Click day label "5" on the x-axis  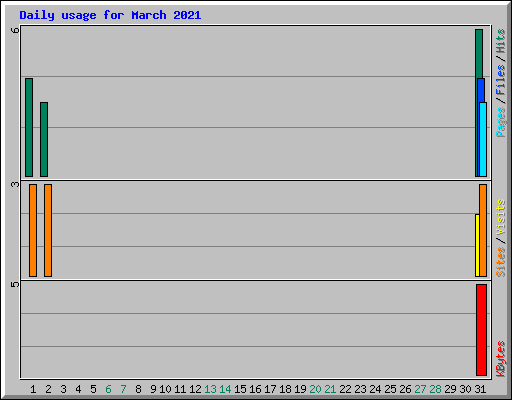tap(93, 389)
